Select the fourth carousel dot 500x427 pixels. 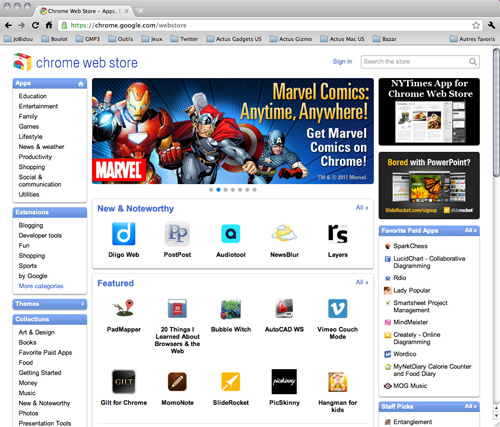point(233,190)
